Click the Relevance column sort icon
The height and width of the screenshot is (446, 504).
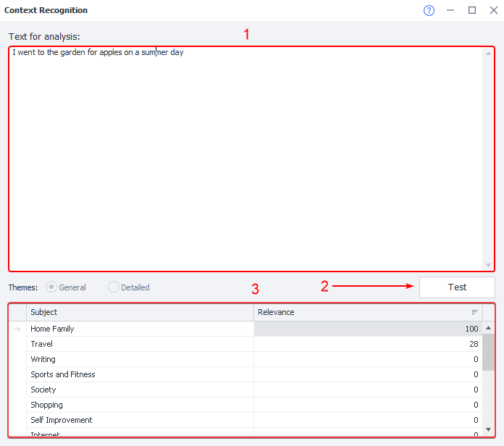pos(475,312)
